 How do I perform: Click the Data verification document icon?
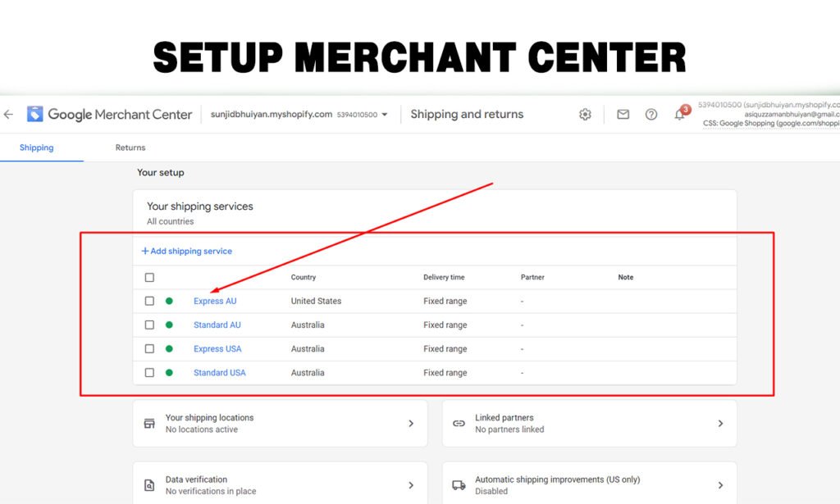(149, 485)
